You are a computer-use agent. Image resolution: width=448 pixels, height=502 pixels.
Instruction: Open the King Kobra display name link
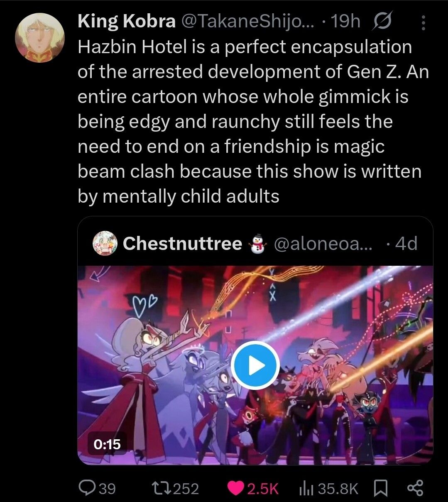127,22
